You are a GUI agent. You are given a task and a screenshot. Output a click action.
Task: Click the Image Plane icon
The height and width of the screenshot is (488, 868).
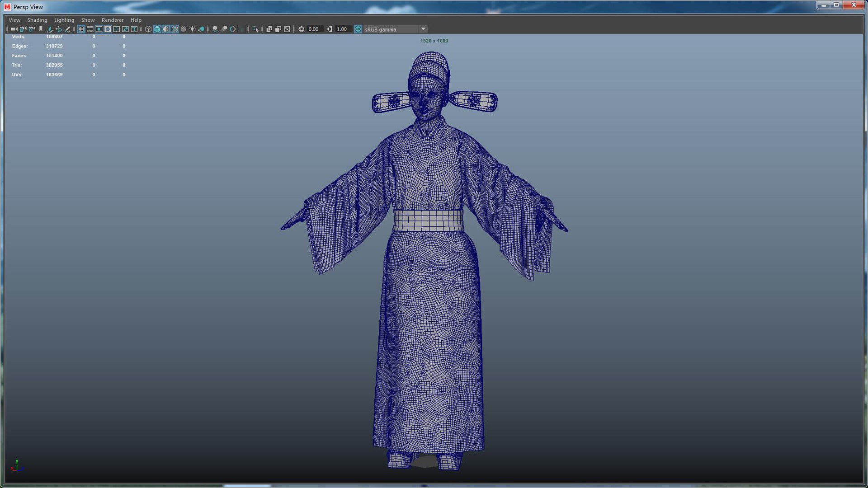(x=49, y=29)
